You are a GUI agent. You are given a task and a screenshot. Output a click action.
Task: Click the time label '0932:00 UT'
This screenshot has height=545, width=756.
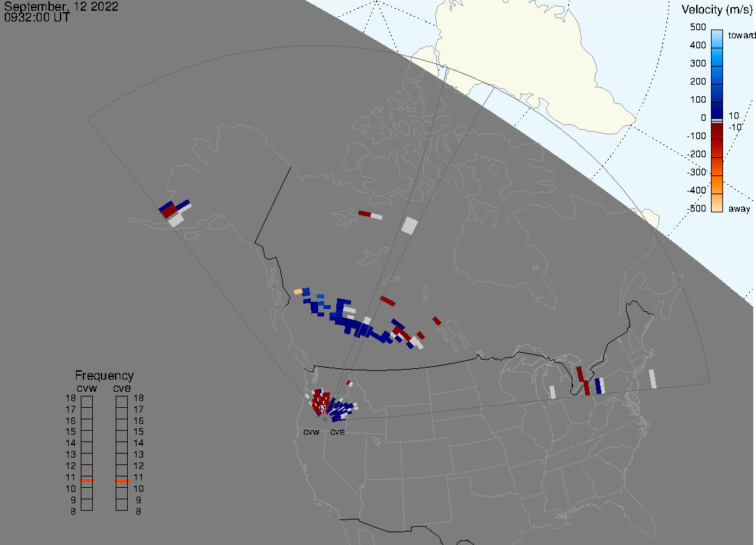[x=36, y=17]
